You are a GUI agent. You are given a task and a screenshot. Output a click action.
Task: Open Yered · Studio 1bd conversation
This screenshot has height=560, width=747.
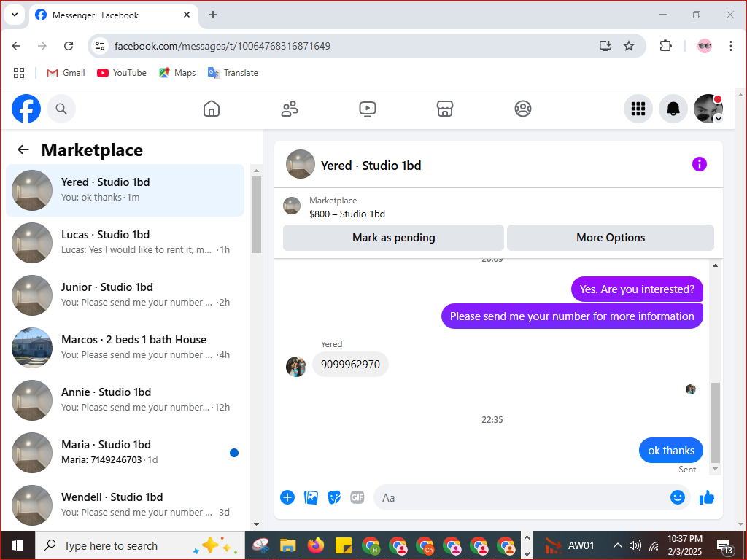tap(125, 190)
